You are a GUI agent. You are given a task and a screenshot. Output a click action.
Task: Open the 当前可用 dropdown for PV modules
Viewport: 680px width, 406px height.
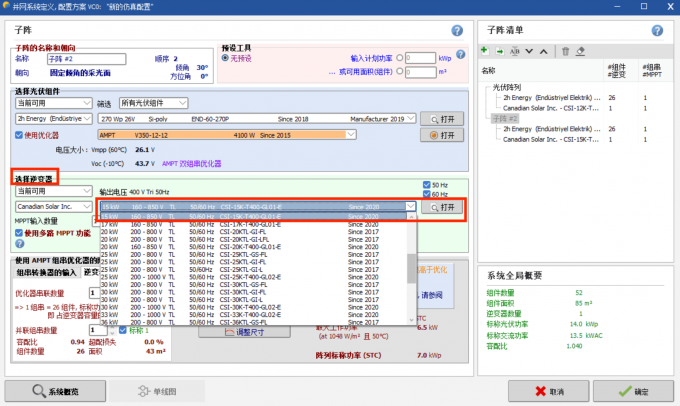coord(53,103)
